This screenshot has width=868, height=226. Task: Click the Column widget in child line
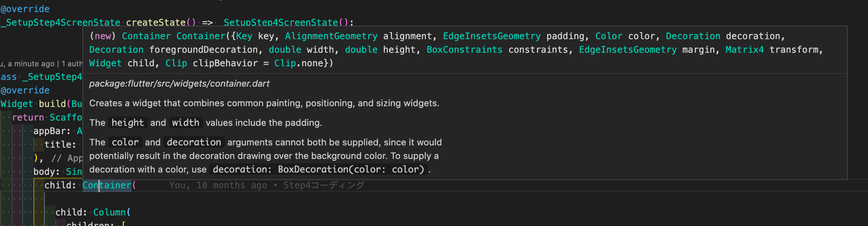pyautogui.click(x=109, y=212)
